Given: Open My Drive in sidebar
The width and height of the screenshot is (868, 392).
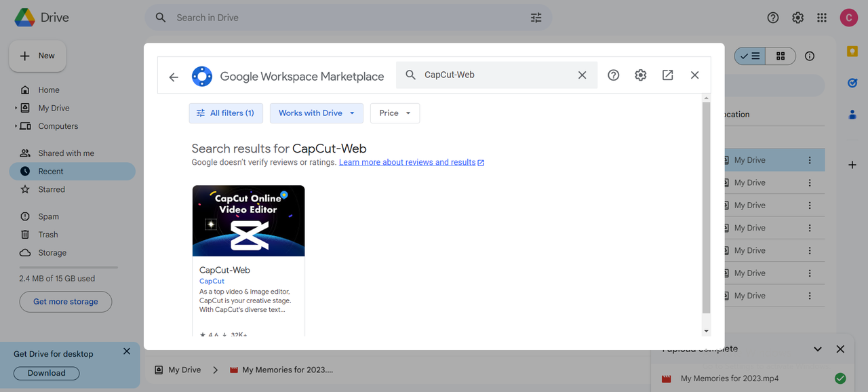Looking at the screenshot, I should click(x=54, y=108).
